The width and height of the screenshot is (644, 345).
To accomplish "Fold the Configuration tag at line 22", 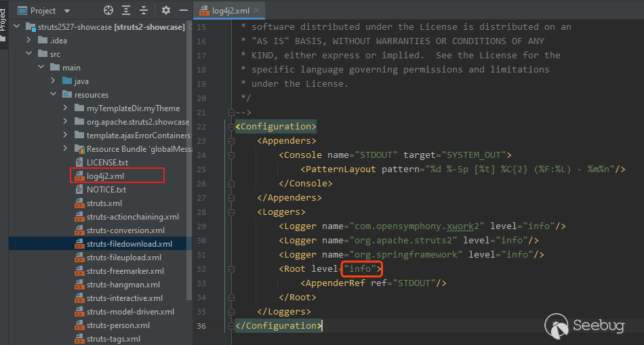I will tap(233, 127).
